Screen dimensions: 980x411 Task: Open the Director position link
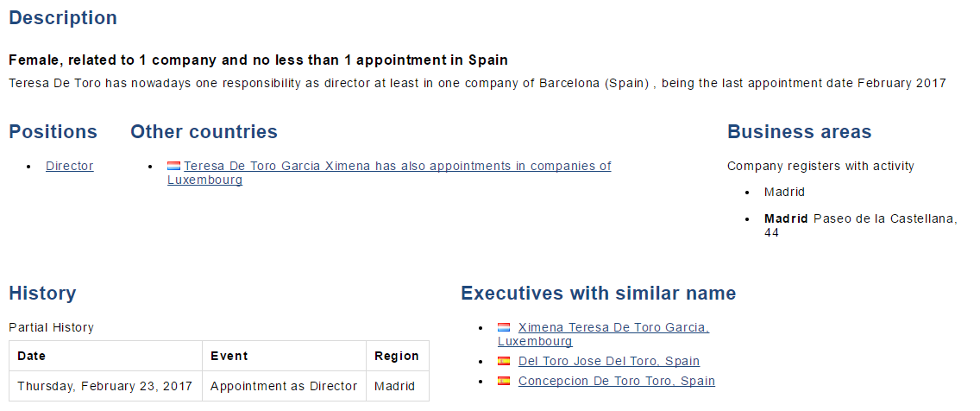[69, 166]
